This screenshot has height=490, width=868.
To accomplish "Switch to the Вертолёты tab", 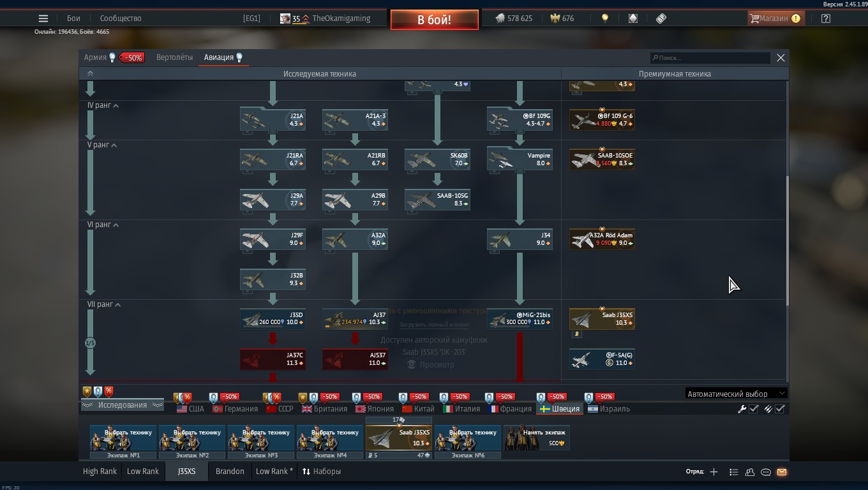I will click(174, 57).
